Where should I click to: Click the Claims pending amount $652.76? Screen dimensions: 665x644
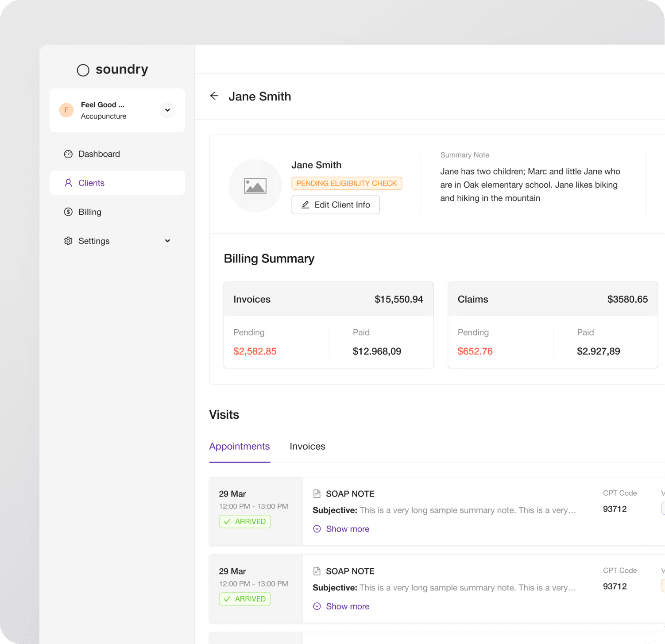pos(475,351)
